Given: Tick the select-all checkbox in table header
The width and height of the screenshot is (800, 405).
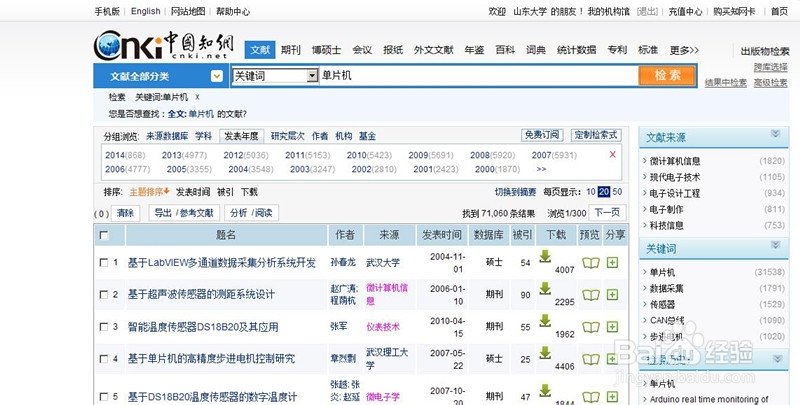Looking at the screenshot, I should point(104,235).
